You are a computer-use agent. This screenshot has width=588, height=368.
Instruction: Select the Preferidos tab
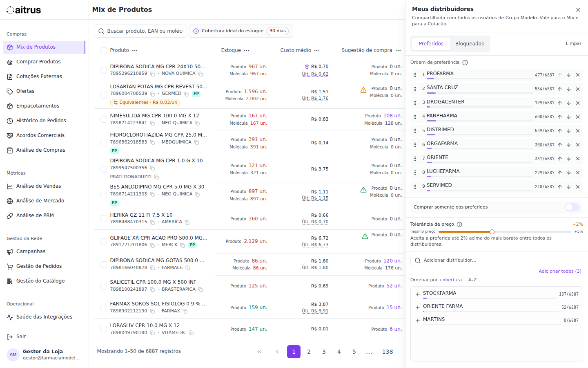point(431,44)
